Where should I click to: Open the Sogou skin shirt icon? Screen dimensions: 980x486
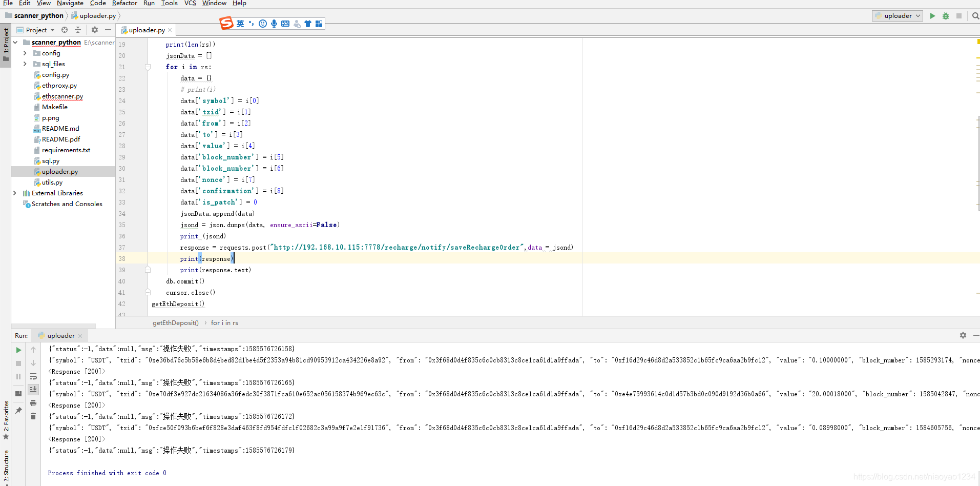pos(308,24)
